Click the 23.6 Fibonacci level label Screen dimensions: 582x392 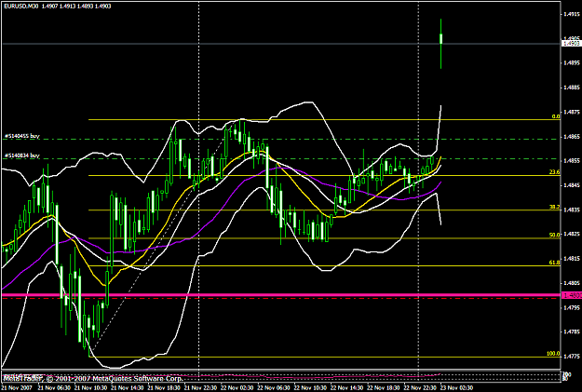(x=555, y=172)
